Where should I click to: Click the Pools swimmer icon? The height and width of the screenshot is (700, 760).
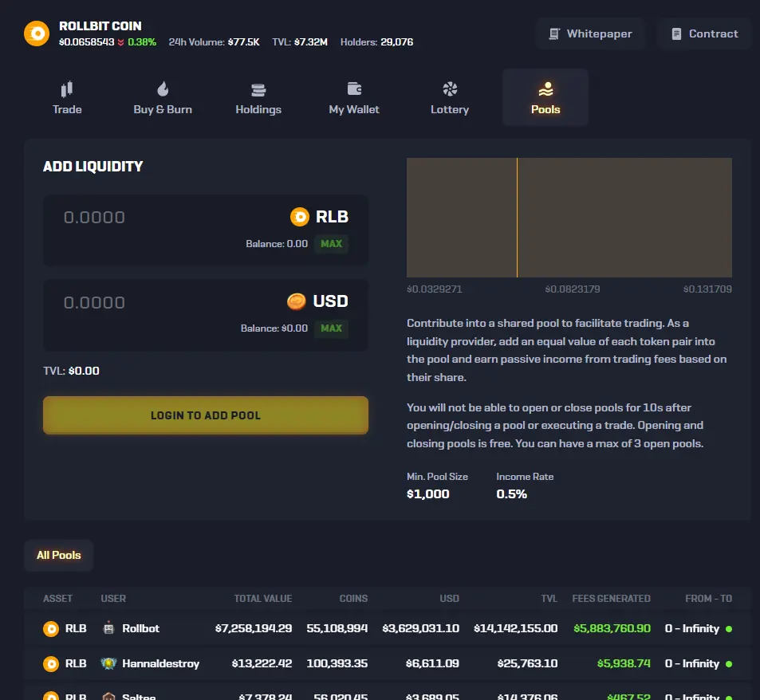click(x=545, y=89)
